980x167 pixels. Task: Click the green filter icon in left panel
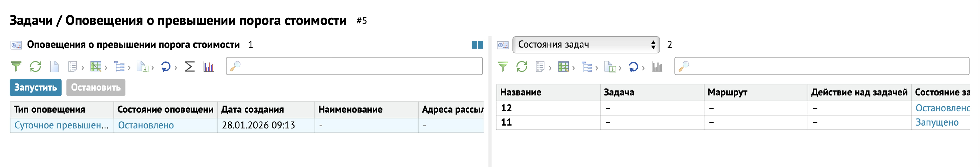16,67
